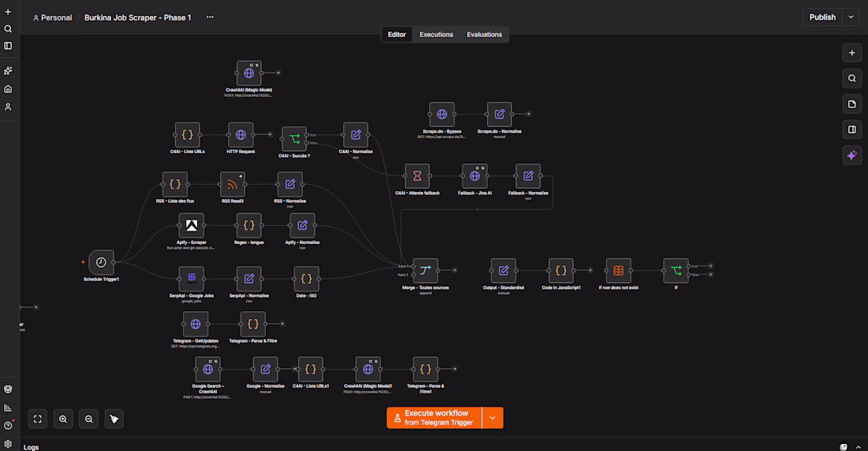The height and width of the screenshot is (451, 868).
Task: Select the C4AI - Attente fallback wait node
Action: (417, 176)
